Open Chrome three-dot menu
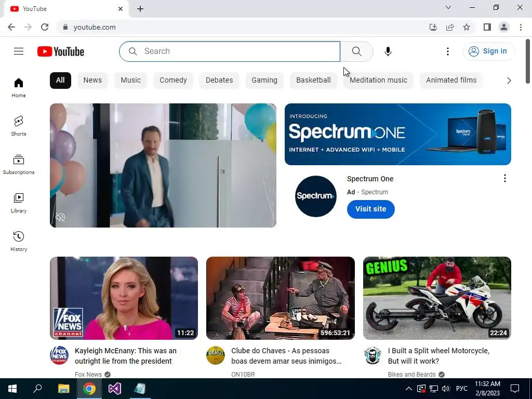Screen dimensions: 532x399 521,27
